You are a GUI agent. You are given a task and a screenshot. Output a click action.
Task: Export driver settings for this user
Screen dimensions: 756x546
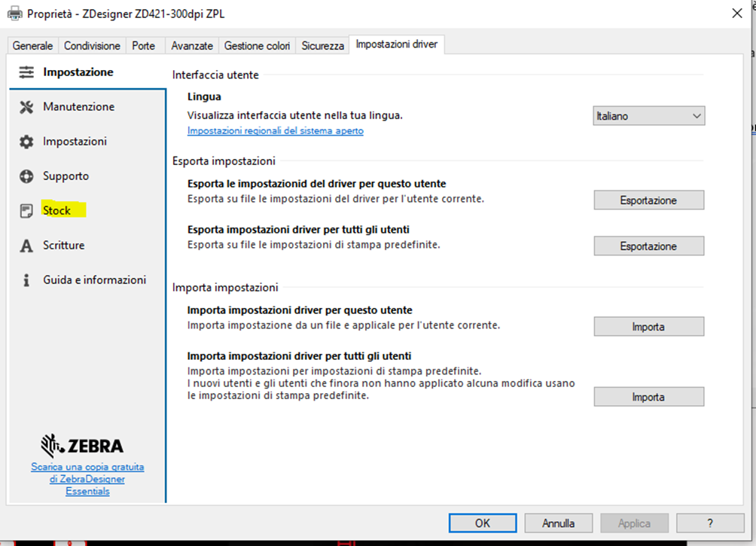pos(648,200)
